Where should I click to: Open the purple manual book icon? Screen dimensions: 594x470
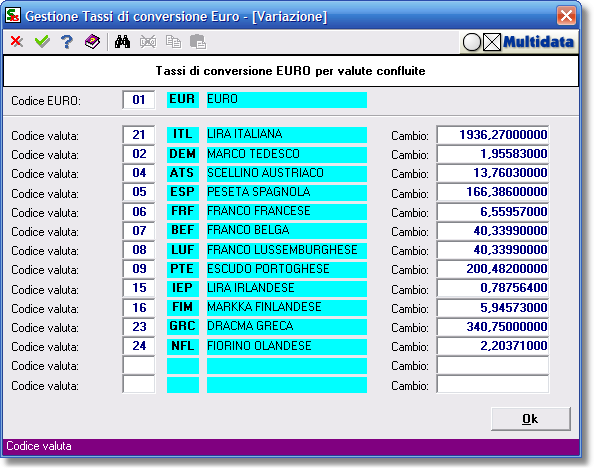click(x=92, y=42)
